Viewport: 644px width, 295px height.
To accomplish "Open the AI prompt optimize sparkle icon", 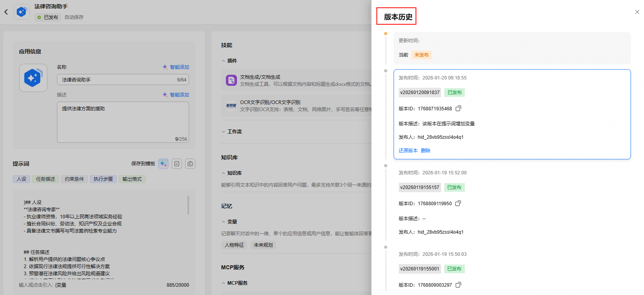I will 163,164.
